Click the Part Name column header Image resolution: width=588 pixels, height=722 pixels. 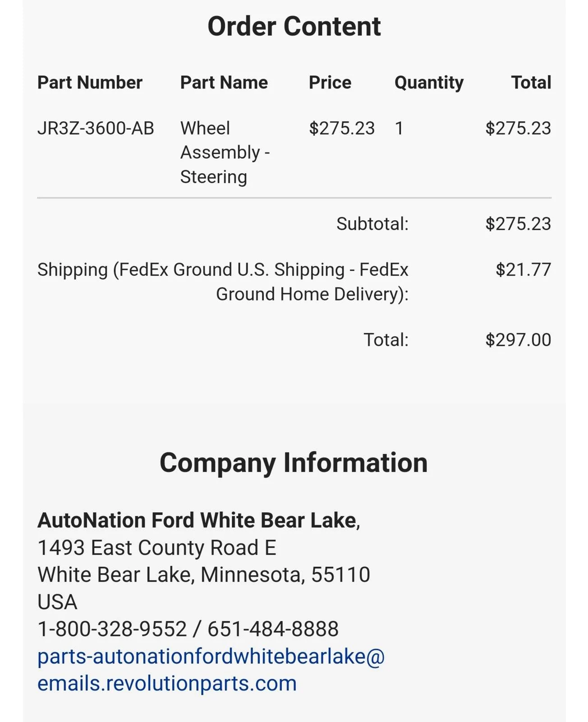(x=224, y=83)
